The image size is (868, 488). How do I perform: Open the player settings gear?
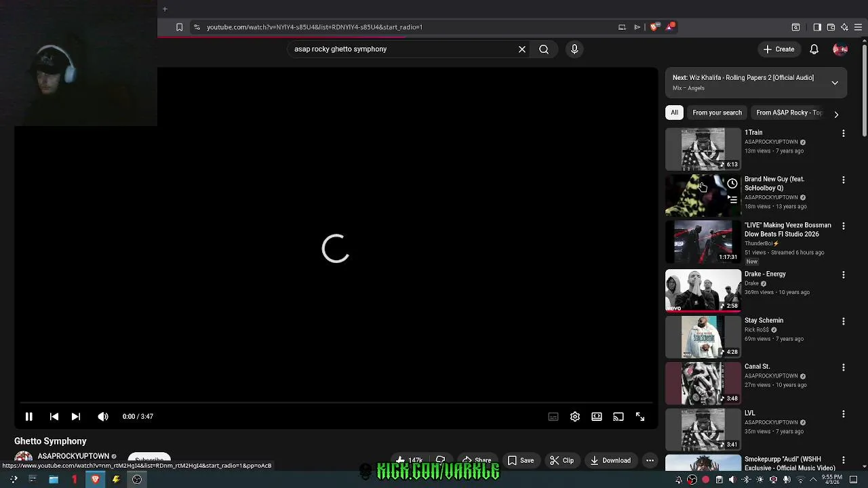tap(575, 417)
